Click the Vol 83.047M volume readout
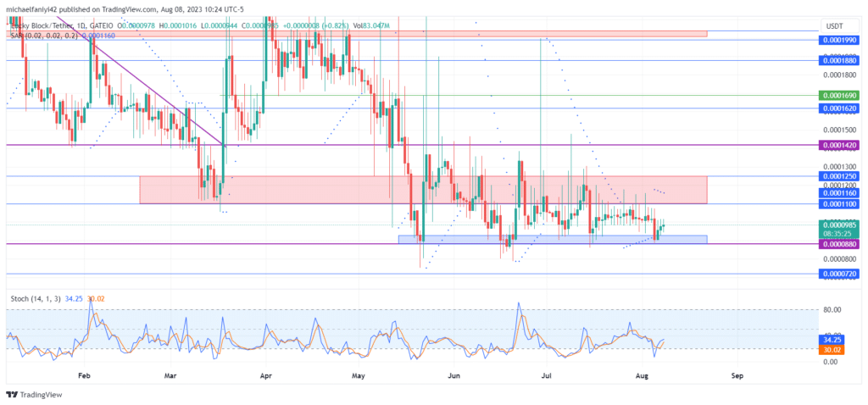The height and width of the screenshot is (405, 868). [370, 25]
